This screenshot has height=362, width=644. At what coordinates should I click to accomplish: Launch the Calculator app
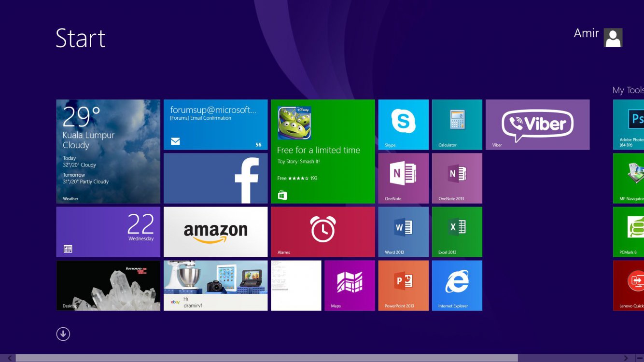click(x=457, y=125)
